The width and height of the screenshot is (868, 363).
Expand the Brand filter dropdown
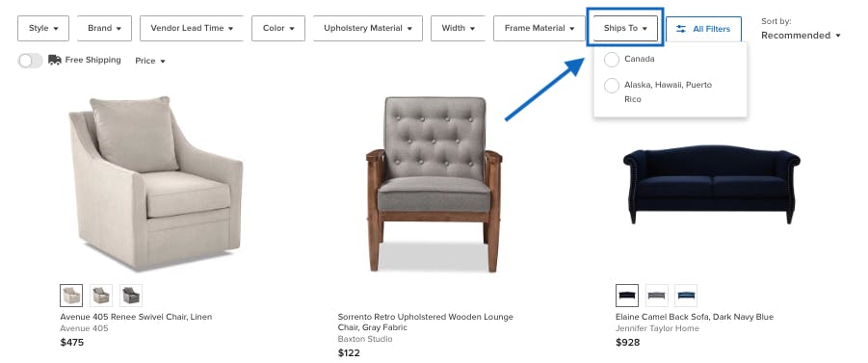[x=105, y=28]
